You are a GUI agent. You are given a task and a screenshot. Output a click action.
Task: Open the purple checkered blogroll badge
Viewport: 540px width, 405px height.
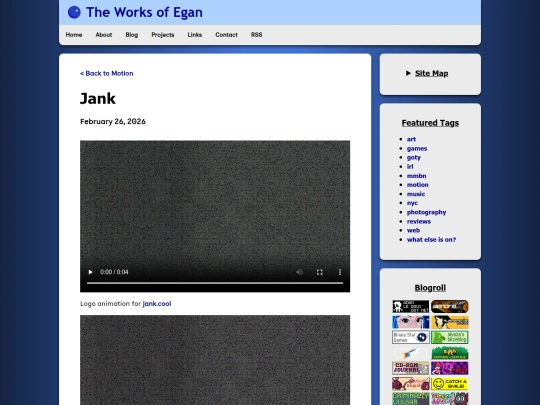point(449,368)
